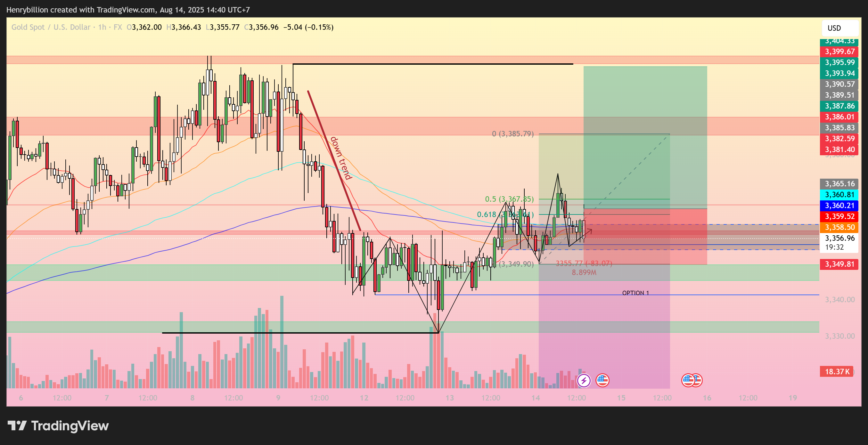The height and width of the screenshot is (445, 868).
Task: Select the 3,390.57 gray price label
Action: pos(839,84)
